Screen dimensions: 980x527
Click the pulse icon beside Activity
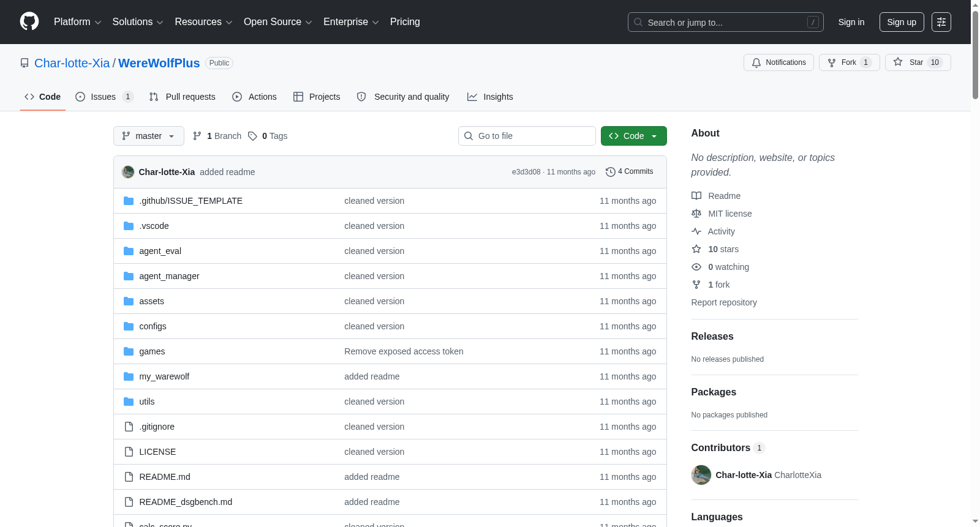(x=696, y=231)
